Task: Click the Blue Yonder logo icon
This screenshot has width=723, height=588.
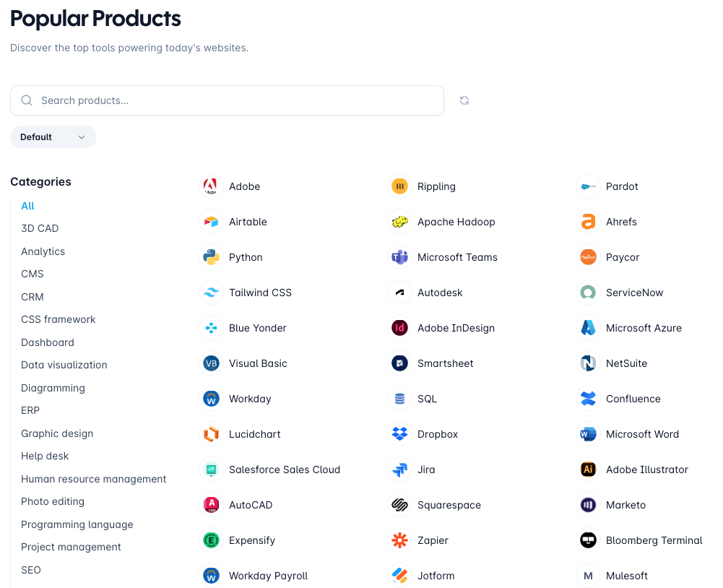Action: point(211,328)
